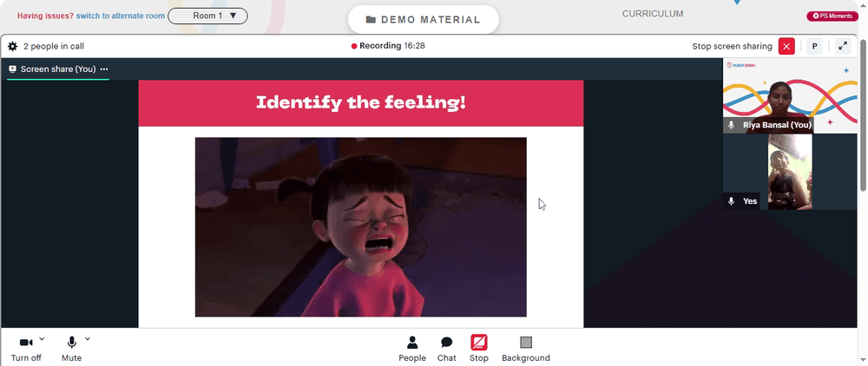Click mic icon on Yes participant tile
868x366 pixels.
(x=731, y=201)
